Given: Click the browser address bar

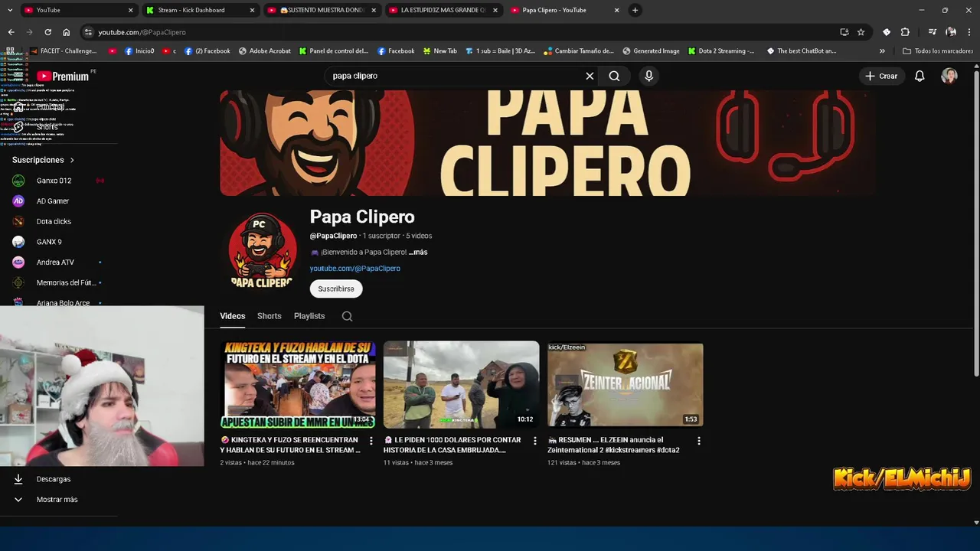Looking at the screenshot, I should click(459, 32).
